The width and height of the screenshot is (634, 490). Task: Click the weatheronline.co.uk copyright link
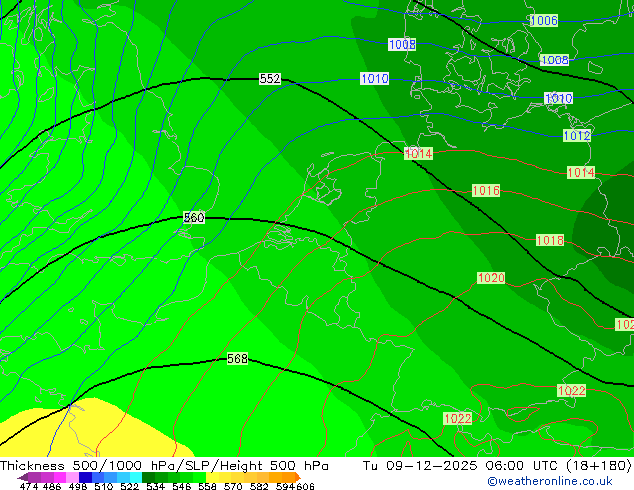click(550, 481)
